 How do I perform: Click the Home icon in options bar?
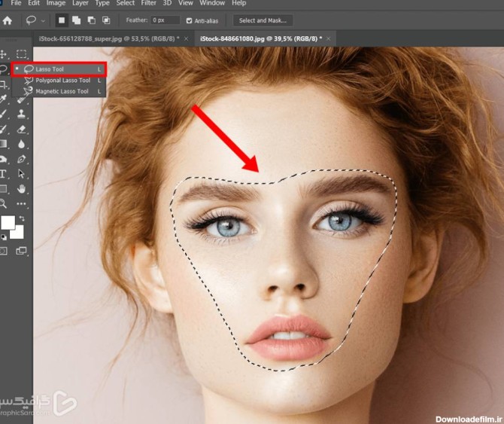[8, 20]
